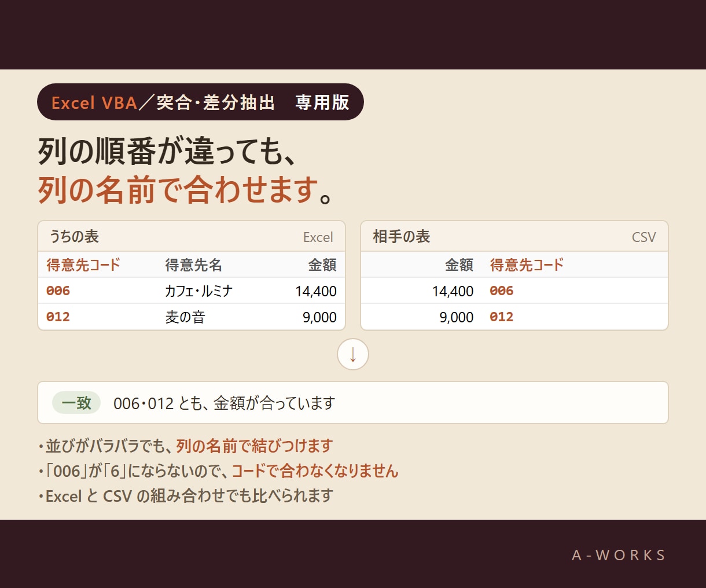Click the '金額' column header in 相手の表
Image resolution: width=706 pixels, height=588 pixels.
(x=459, y=265)
